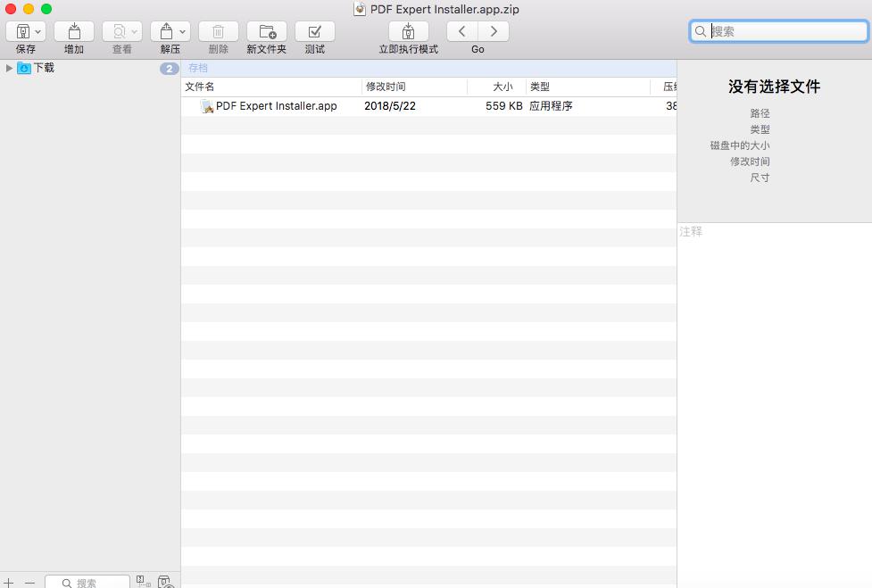The image size is (872, 588).
Task: Toggle 立即执行模式 immediate mode button
Action: 408,31
